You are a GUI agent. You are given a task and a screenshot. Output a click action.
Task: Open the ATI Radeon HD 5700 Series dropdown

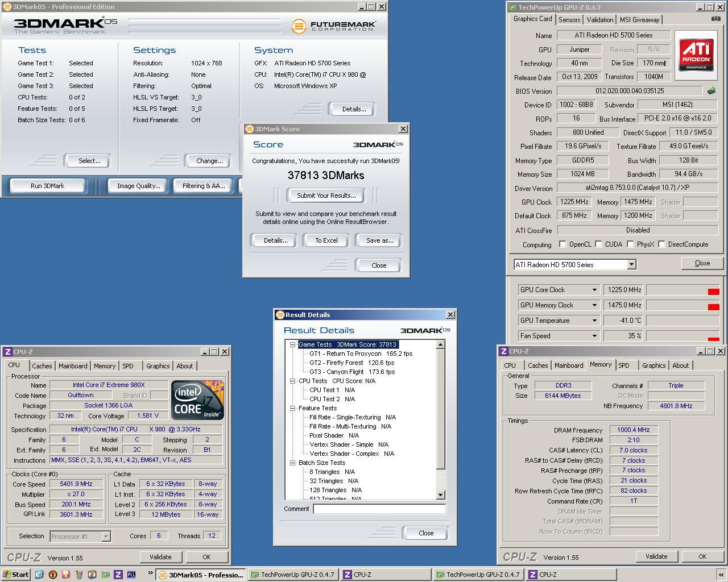pos(631,265)
